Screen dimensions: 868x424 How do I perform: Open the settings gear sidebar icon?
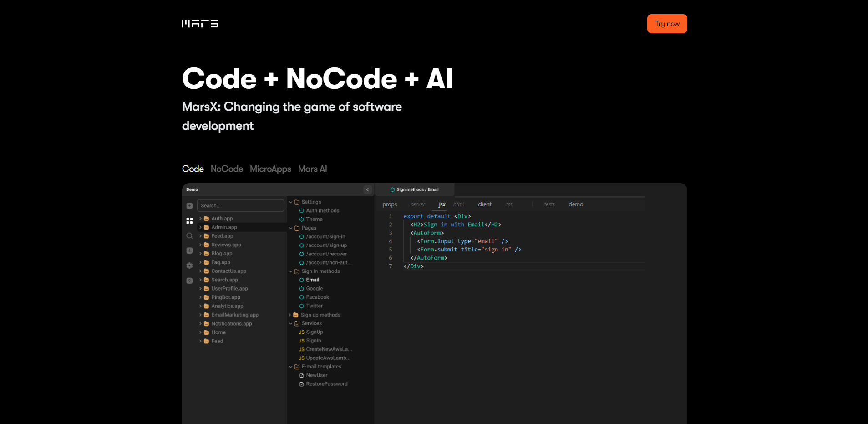pyautogui.click(x=189, y=266)
